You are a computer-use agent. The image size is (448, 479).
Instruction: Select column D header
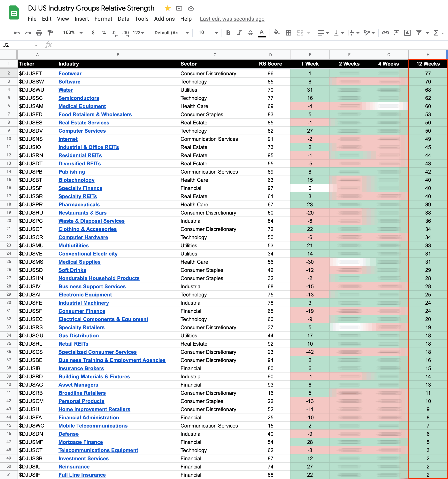click(270, 55)
